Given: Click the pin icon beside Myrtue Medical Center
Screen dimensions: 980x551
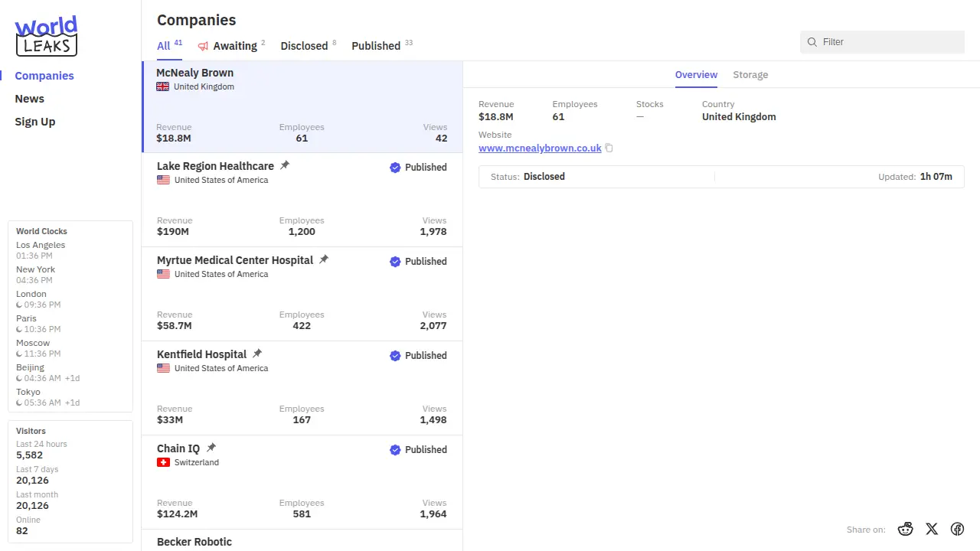Looking at the screenshot, I should point(324,259).
